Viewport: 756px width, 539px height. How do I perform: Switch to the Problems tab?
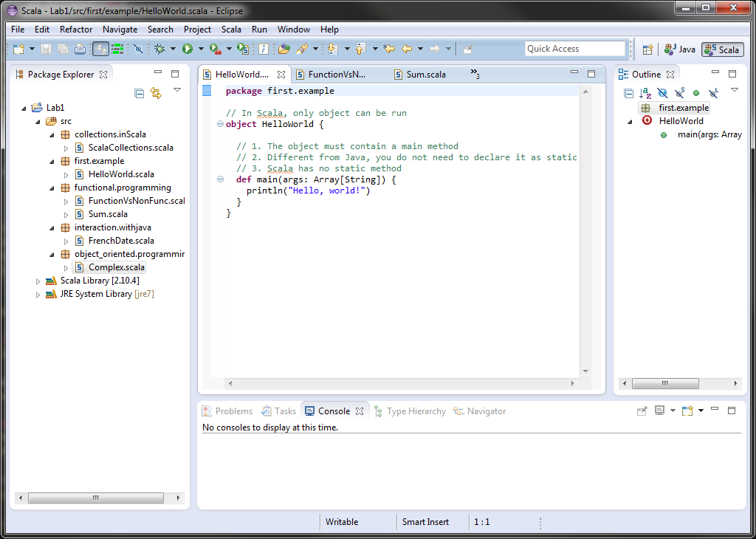tap(227, 411)
